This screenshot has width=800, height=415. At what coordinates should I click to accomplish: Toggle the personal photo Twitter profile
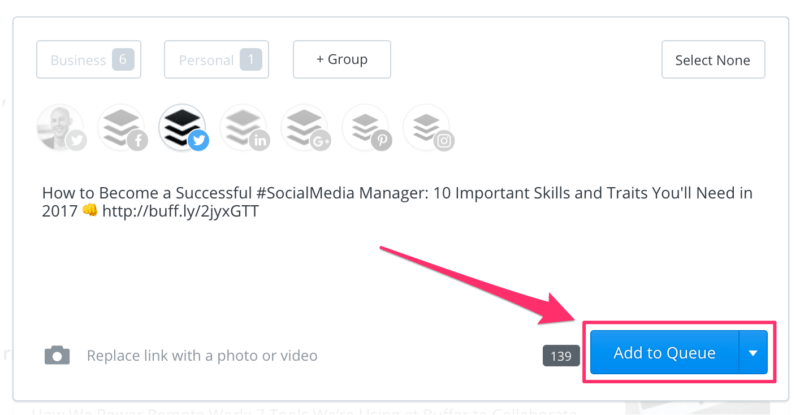point(61,128)
